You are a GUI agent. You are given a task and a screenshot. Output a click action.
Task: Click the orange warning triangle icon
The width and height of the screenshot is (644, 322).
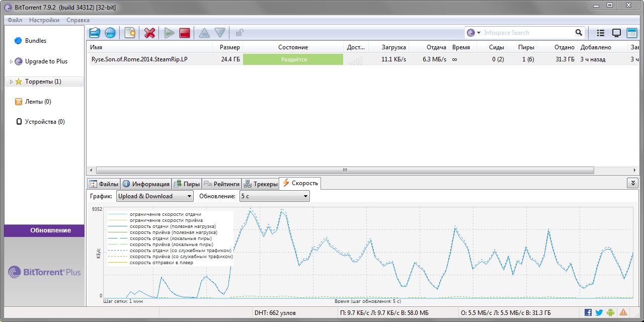click(x=623, y=312)
